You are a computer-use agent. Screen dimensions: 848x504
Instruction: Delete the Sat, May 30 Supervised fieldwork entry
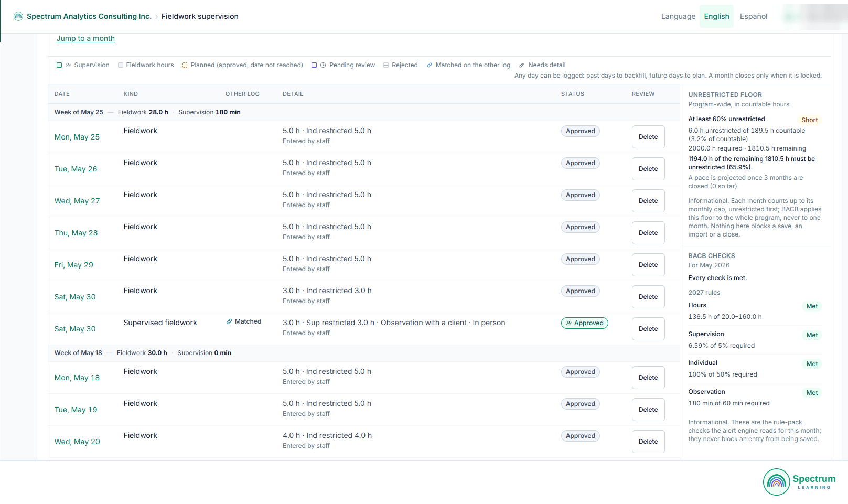point(648,329)
